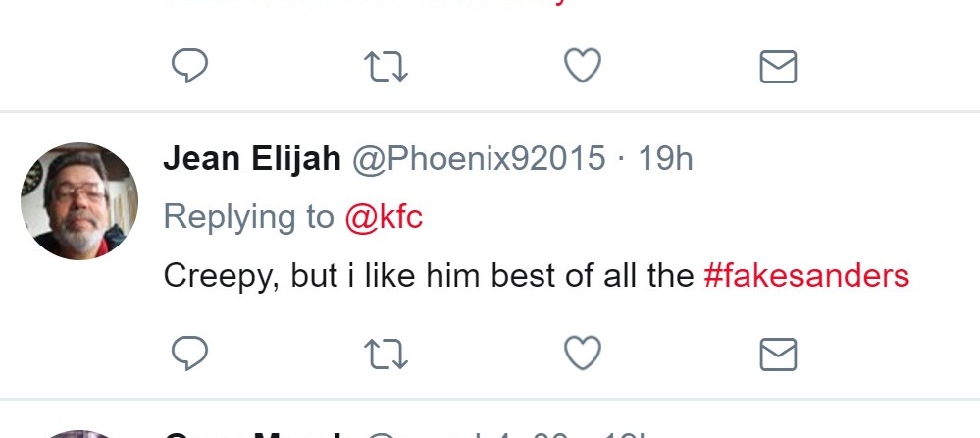Image resolution: width=980 pixels, height=438 pixels.
Task: Open Jean Elijah's profile picture
Action: click(x=79, y=201)
